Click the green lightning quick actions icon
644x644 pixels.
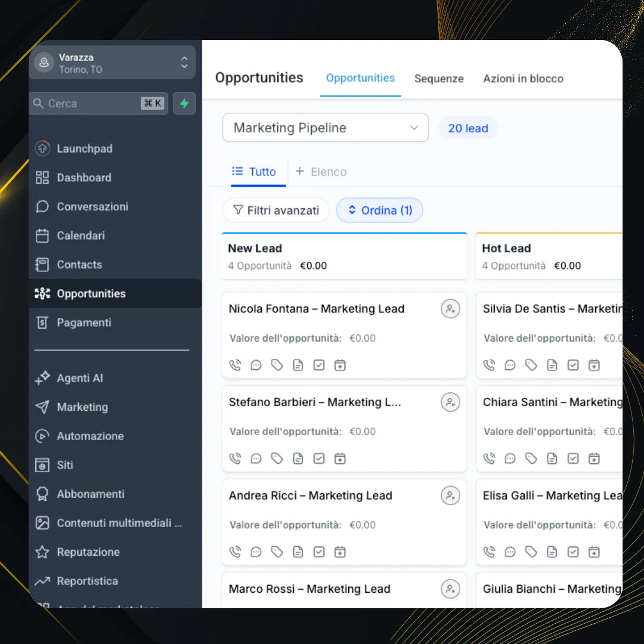point(184,103)
